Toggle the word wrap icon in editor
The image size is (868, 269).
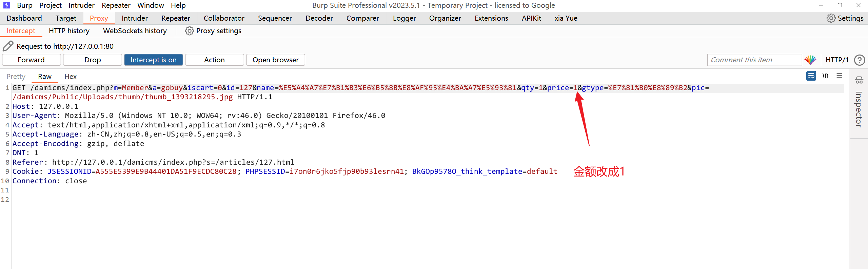[x=811, y=76]
